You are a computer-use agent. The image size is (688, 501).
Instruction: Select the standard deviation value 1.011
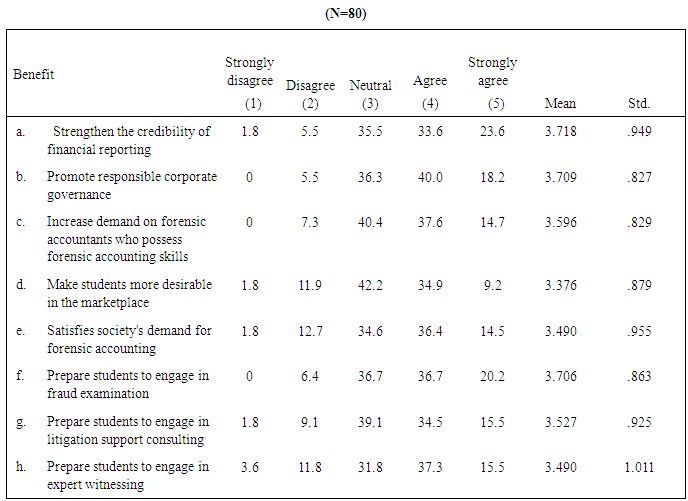[x=638, y=467]
